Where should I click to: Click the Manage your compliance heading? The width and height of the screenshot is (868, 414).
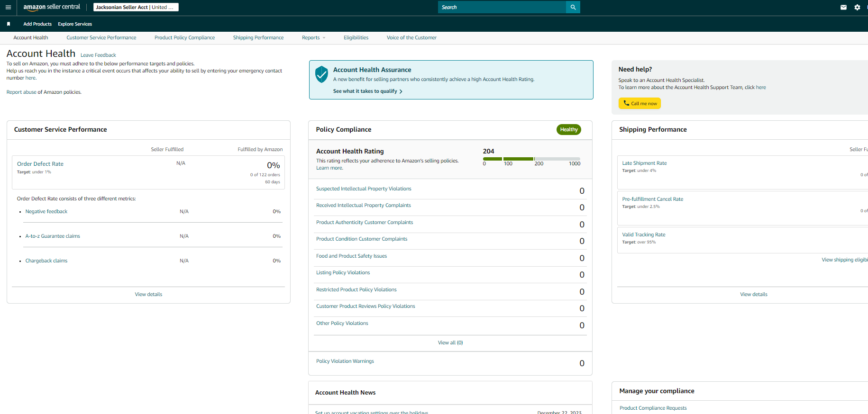pos(657,391)
